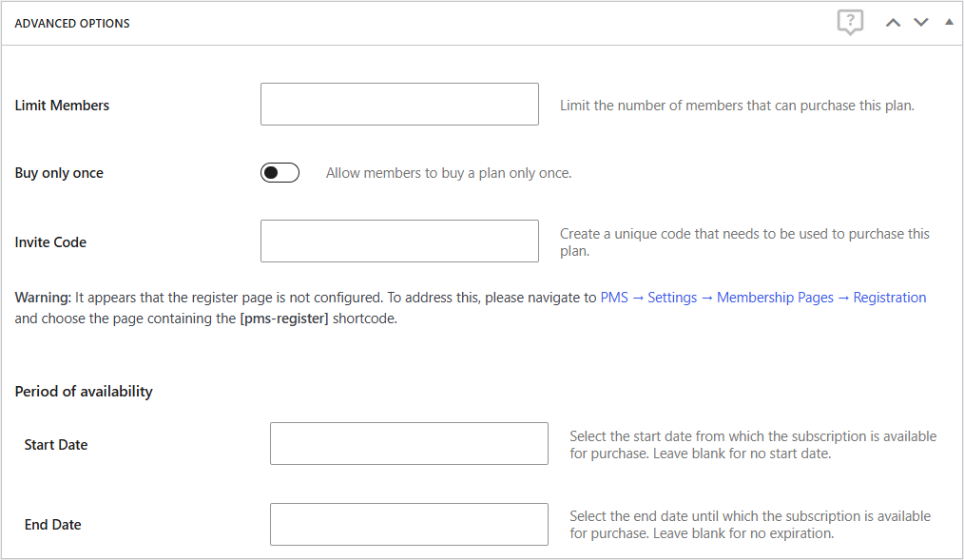Move the Advanced Options panel up using the up chevron
The width and height of the screenshot is (964, 560).
[x=893, y=21]
